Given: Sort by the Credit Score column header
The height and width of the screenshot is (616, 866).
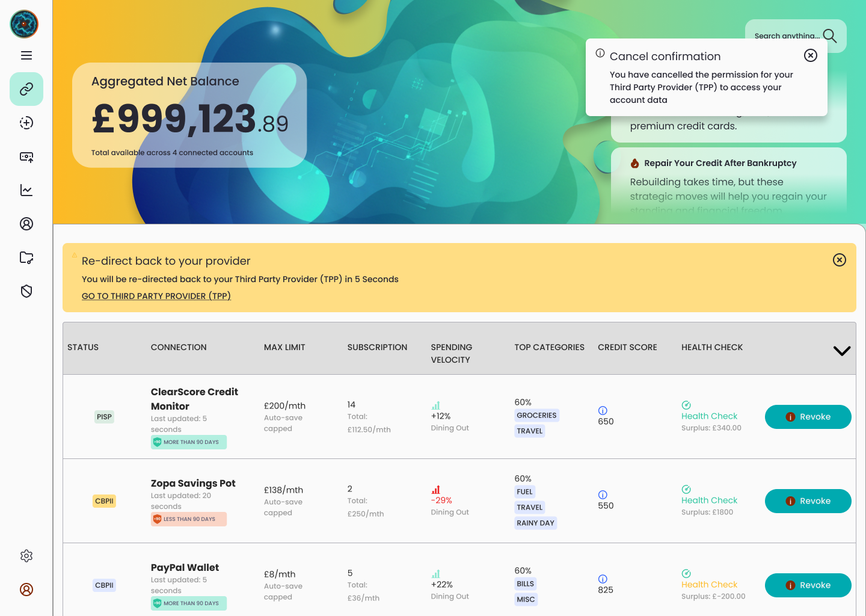Looking at the screenshot, I should coord(627,347).
